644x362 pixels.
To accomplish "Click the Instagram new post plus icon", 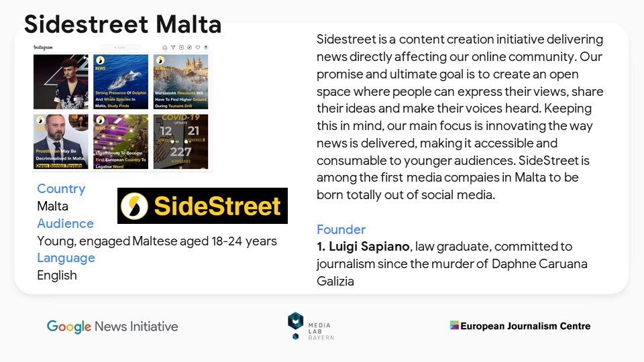I will (x=181, y=48).
